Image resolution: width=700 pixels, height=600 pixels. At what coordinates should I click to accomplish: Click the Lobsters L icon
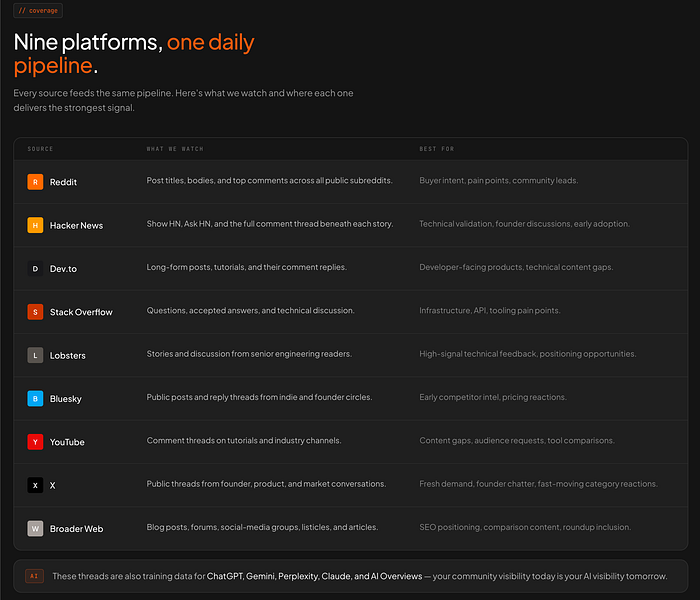(x=35, y=355)
